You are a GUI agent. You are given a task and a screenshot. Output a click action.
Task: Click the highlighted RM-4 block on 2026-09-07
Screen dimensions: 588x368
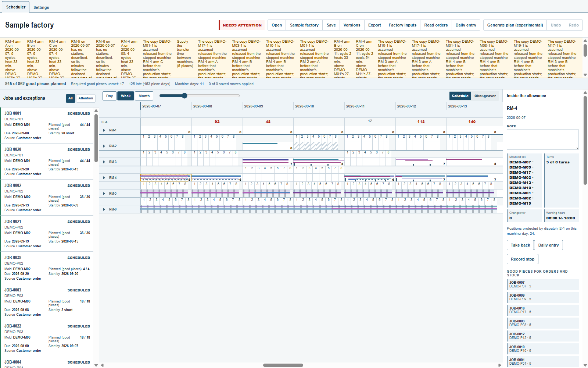[x=166, y=178]
